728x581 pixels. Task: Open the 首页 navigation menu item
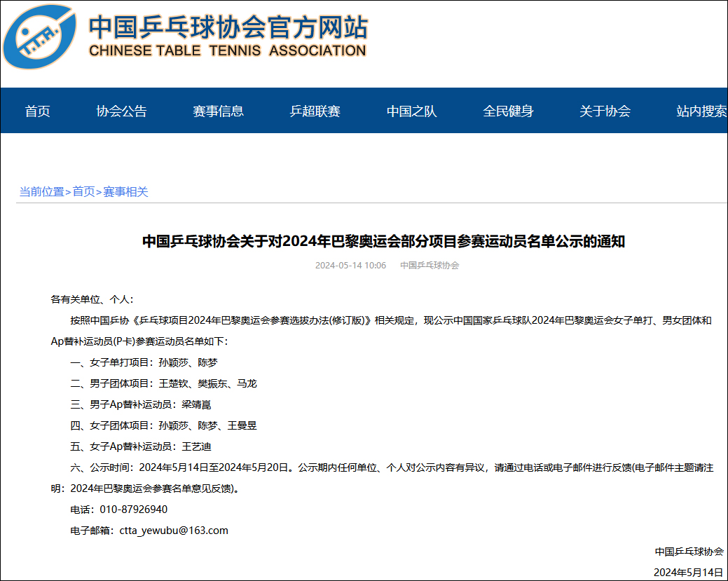click(x=38, y=111)
